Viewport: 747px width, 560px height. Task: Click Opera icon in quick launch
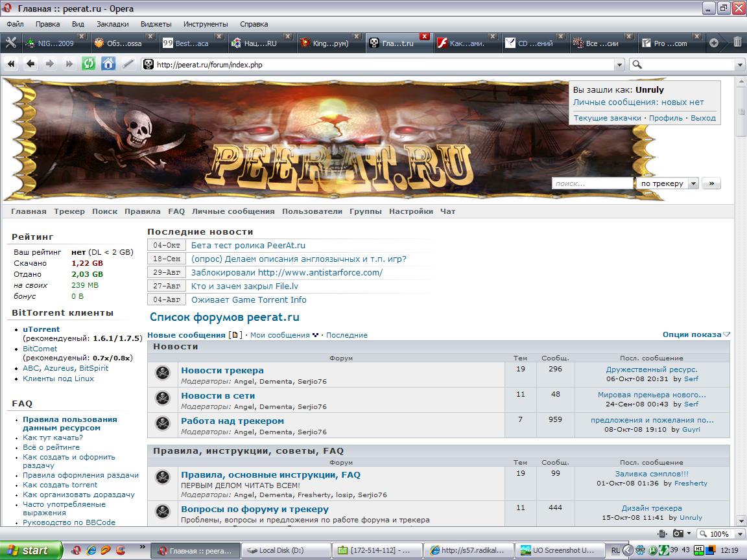76,550
